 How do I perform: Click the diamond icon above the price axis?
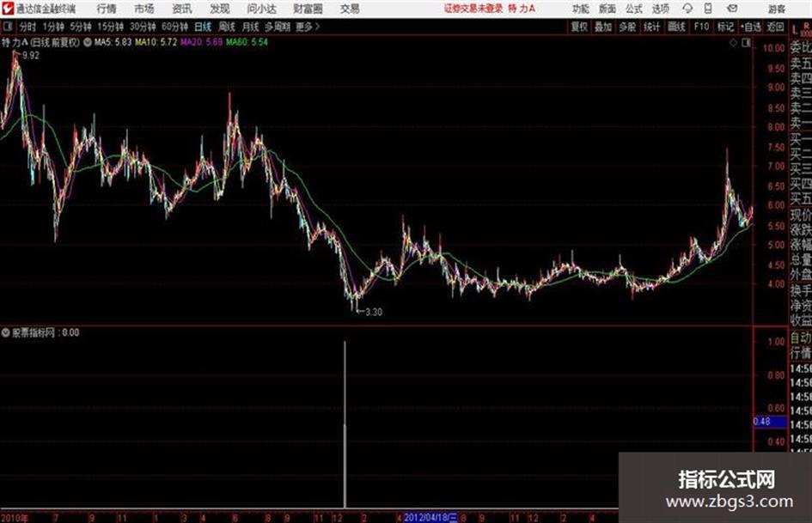click(x=733, y=43)
